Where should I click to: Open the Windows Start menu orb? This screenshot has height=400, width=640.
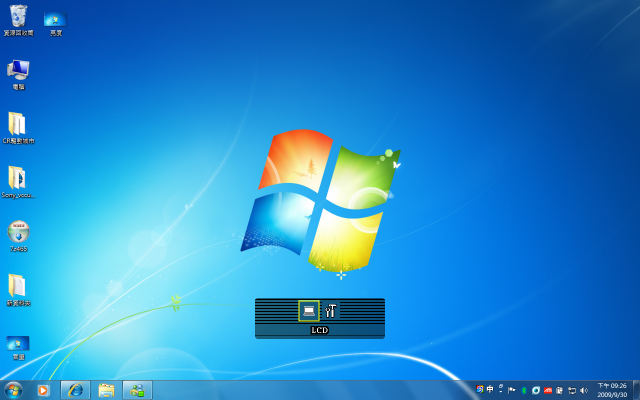tap(13, 390)
